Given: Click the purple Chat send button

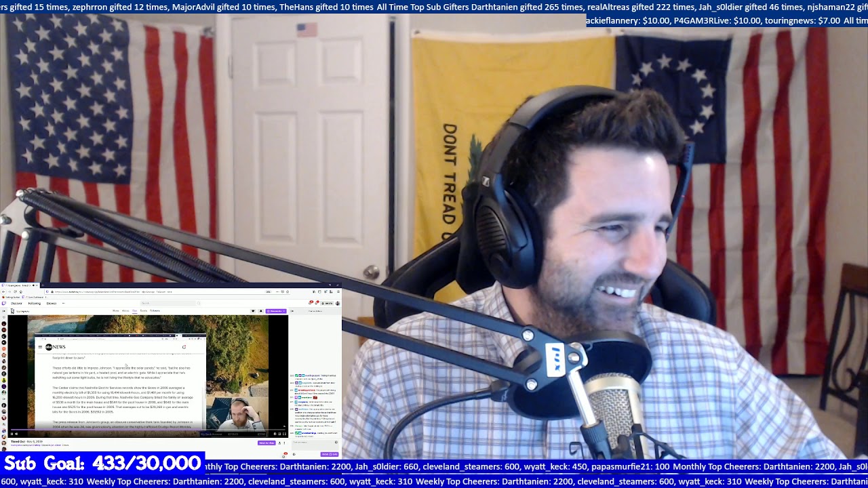Looking at the screenshot, I should tap(330, 454).
